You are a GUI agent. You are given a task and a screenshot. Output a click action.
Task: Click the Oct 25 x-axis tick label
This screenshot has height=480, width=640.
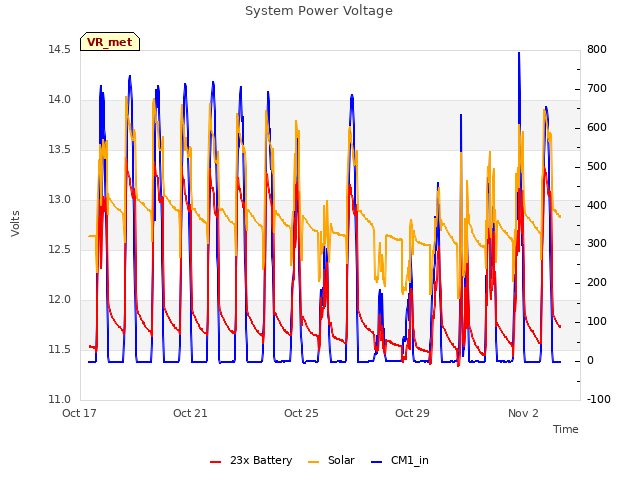301,413
